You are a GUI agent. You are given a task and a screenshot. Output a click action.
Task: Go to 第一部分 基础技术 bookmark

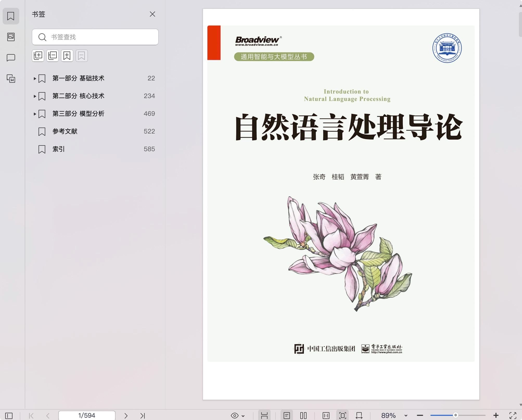point(78,78)
